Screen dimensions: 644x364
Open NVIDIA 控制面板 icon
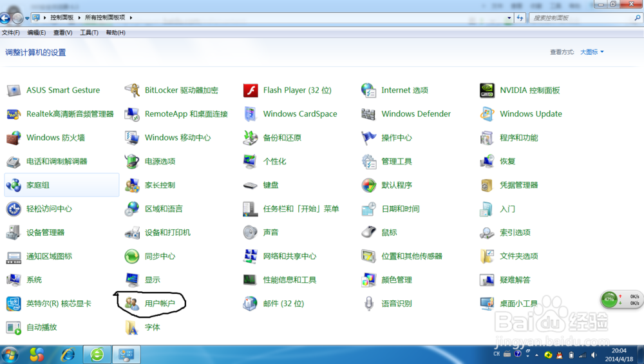487,90
